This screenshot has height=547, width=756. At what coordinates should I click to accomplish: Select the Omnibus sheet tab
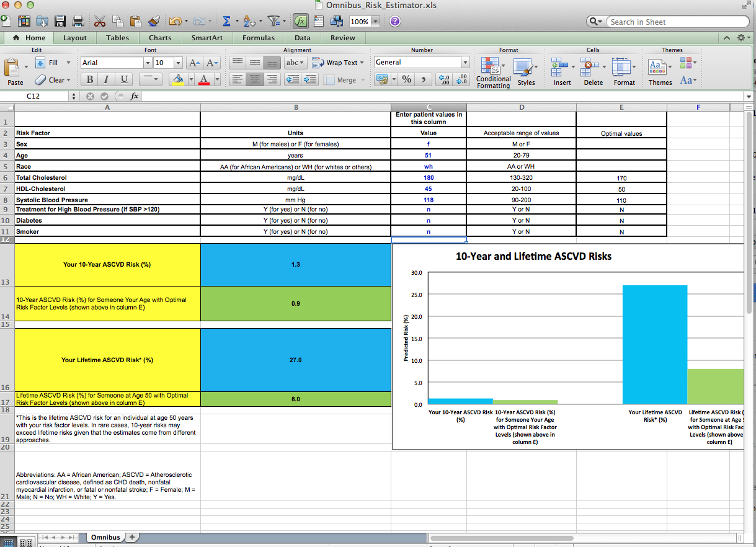[x=105, y=537]
